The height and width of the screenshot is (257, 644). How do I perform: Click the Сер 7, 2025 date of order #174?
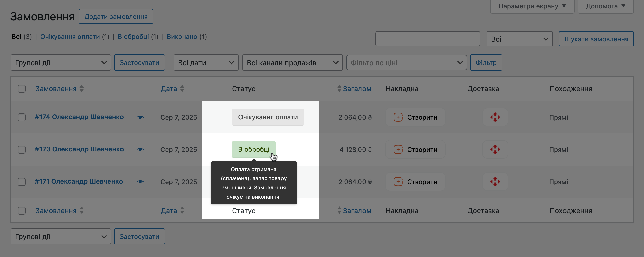coord(179,117)
